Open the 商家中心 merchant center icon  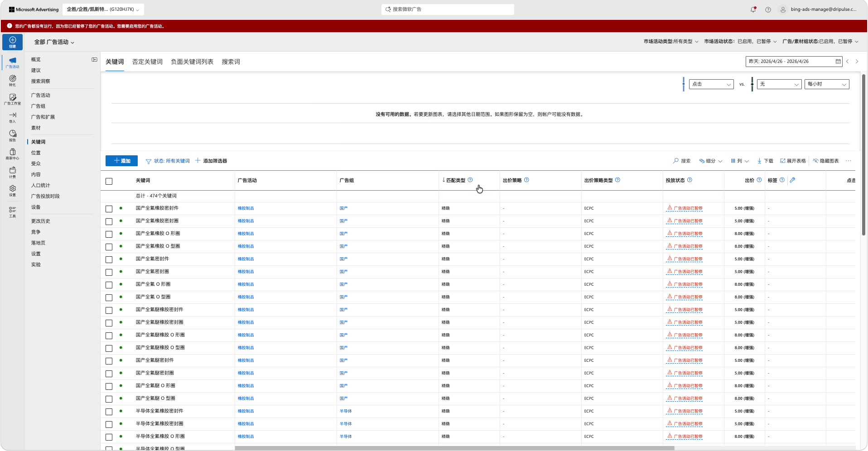point(12,154)
